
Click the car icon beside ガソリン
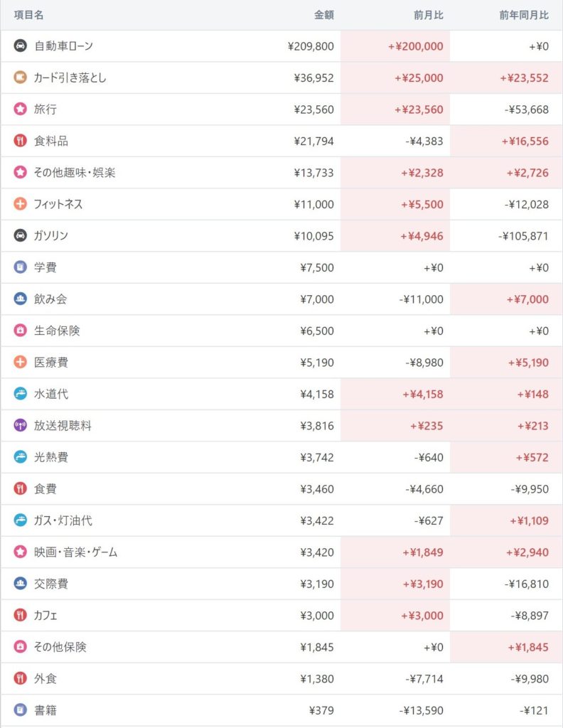pyautogui.click(x=20, y=236)
